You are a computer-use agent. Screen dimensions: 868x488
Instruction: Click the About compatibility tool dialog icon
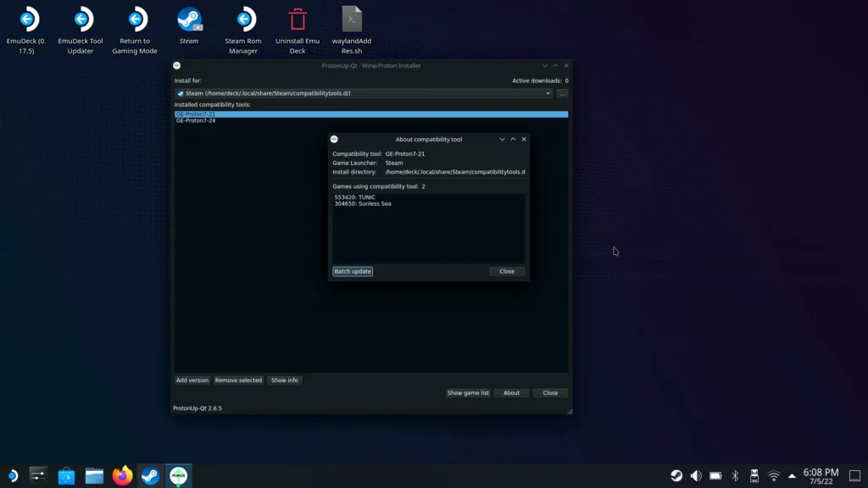[334, 139]
